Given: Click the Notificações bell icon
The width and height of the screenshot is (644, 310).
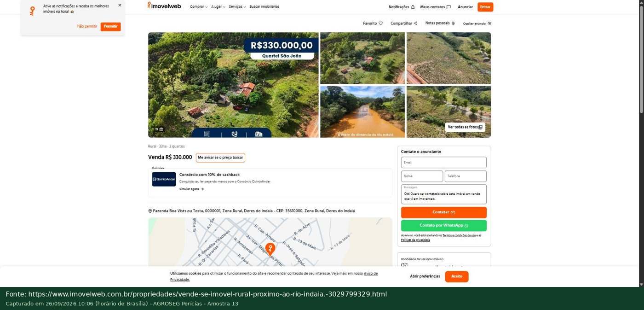Looking at the screenshot, I should click(x=413, y=7).
